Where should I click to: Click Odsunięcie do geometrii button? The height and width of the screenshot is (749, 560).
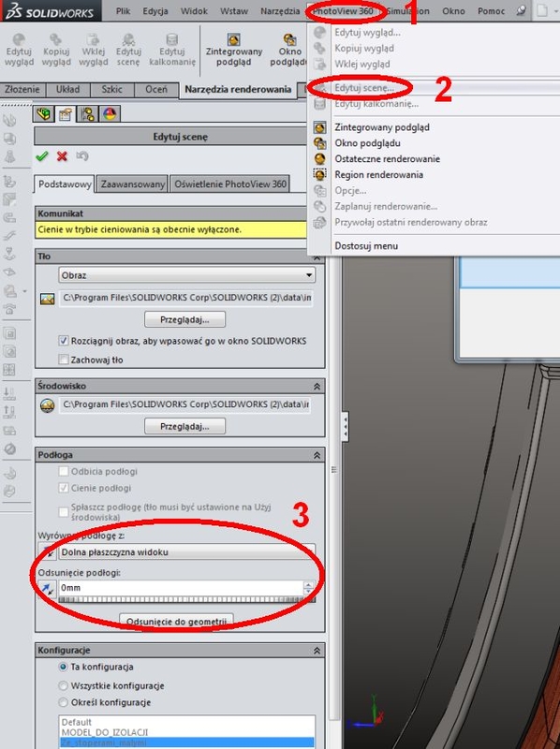click(x=176, y=621)
